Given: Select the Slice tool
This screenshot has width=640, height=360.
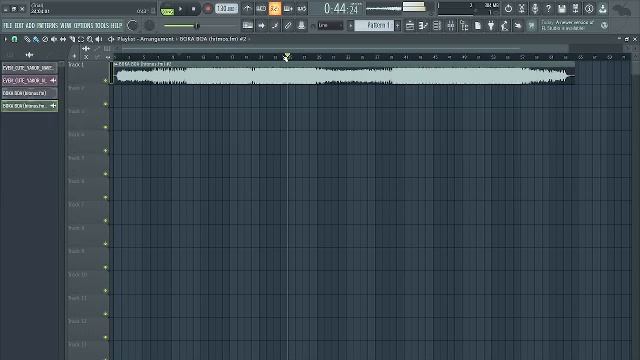Looking at the screenshot, I should [72, 39].
